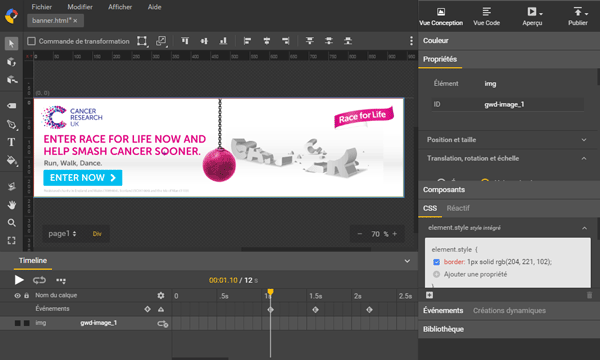Click the Google Web Designer logo

pyautogui.click(x=11, y=16)
